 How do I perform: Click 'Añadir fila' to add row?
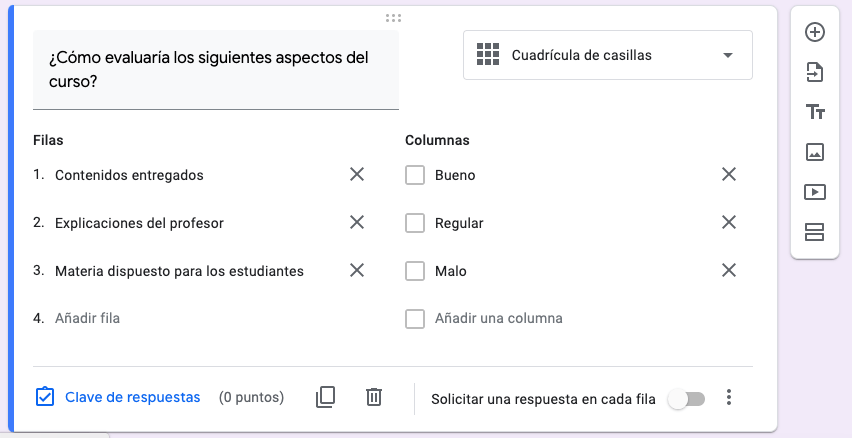[x=88, y=318]
